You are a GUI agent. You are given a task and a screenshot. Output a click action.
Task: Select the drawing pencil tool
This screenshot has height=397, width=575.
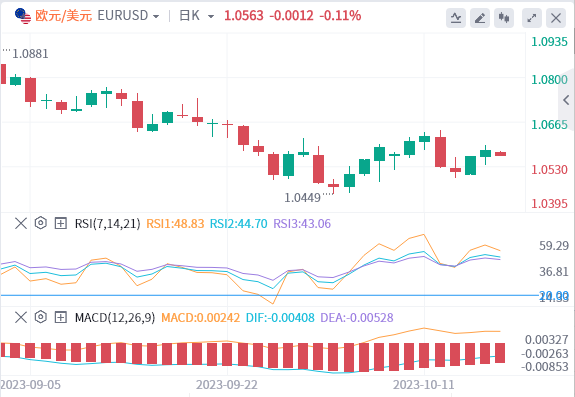(x=480, y=18)
